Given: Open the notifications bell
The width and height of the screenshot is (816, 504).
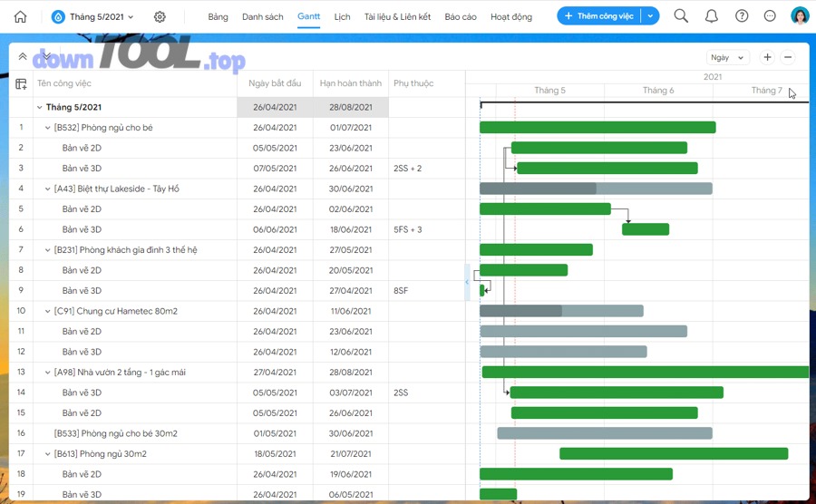Looking at the screenshot, I should (712, 16).
